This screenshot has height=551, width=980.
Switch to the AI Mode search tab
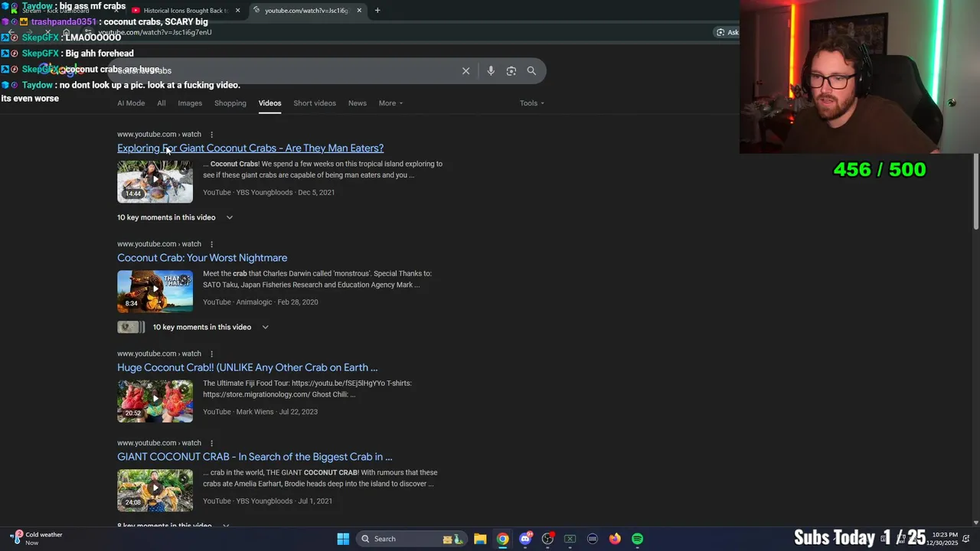click(131, 103)
